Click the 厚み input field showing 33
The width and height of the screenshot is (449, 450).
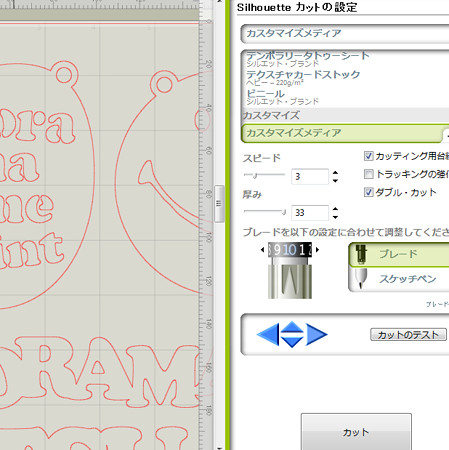310,213
